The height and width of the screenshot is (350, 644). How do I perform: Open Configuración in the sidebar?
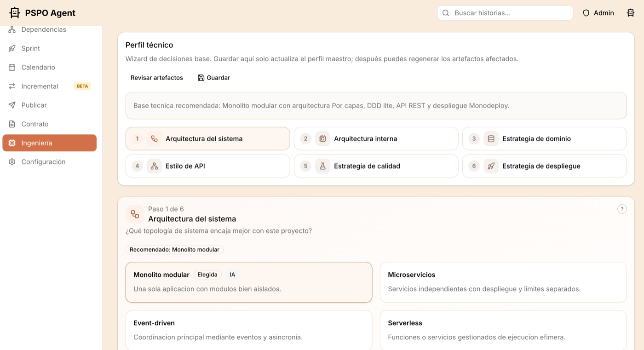tap(43, 162)
